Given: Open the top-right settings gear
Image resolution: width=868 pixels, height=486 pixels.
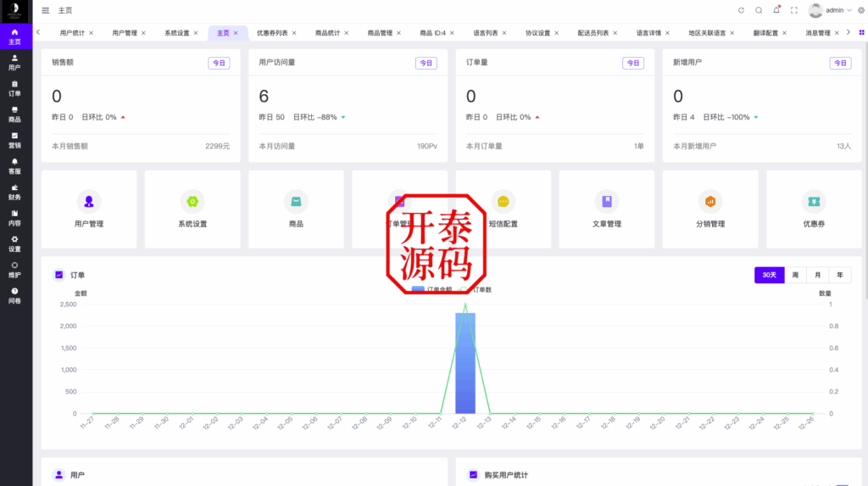Looking at the screenshot, I should (861, 10).
